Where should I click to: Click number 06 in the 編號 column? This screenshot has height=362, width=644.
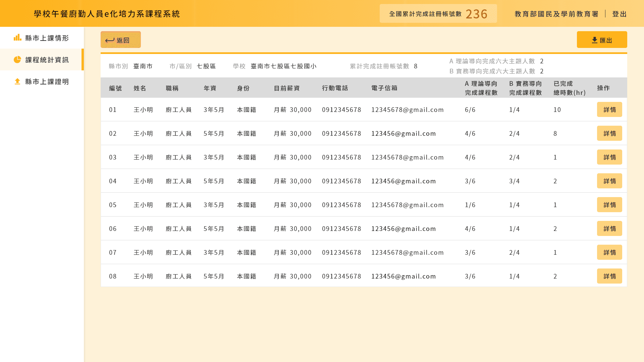pyautogui.click(x=113, y=229)
